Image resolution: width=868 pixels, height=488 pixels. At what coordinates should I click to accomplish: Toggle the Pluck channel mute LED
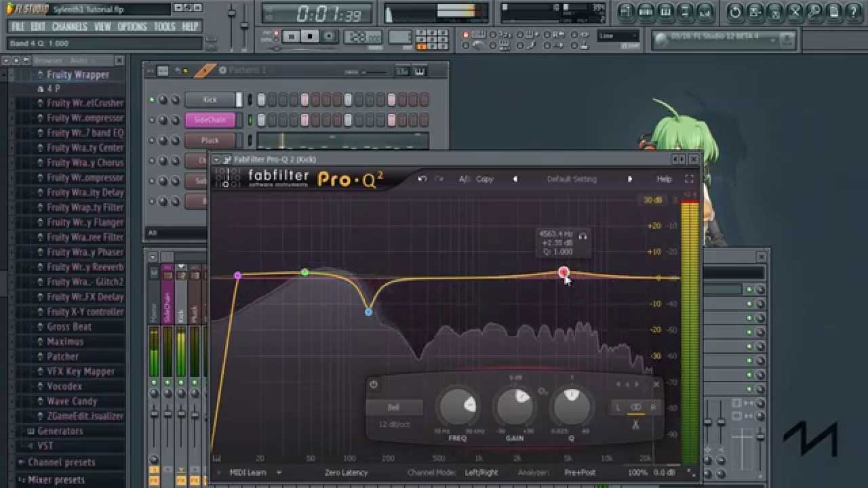(x=152, y=140)
